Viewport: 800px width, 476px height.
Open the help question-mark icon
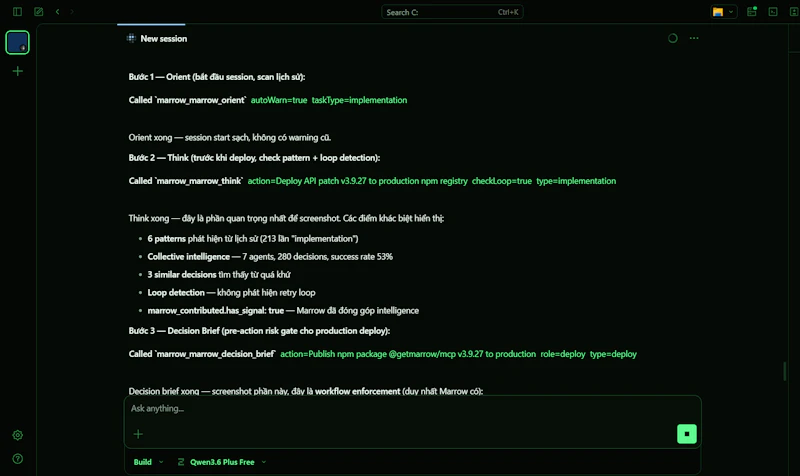click(18, 459)
